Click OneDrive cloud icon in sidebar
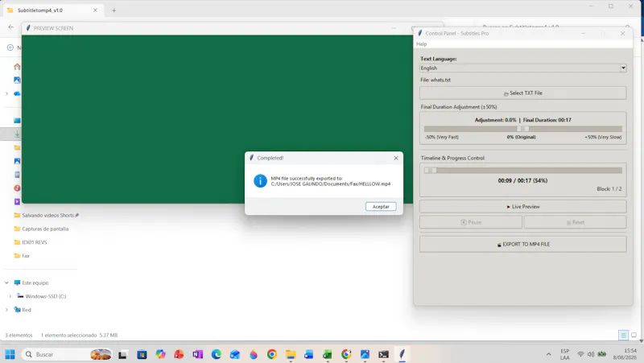 17,93
